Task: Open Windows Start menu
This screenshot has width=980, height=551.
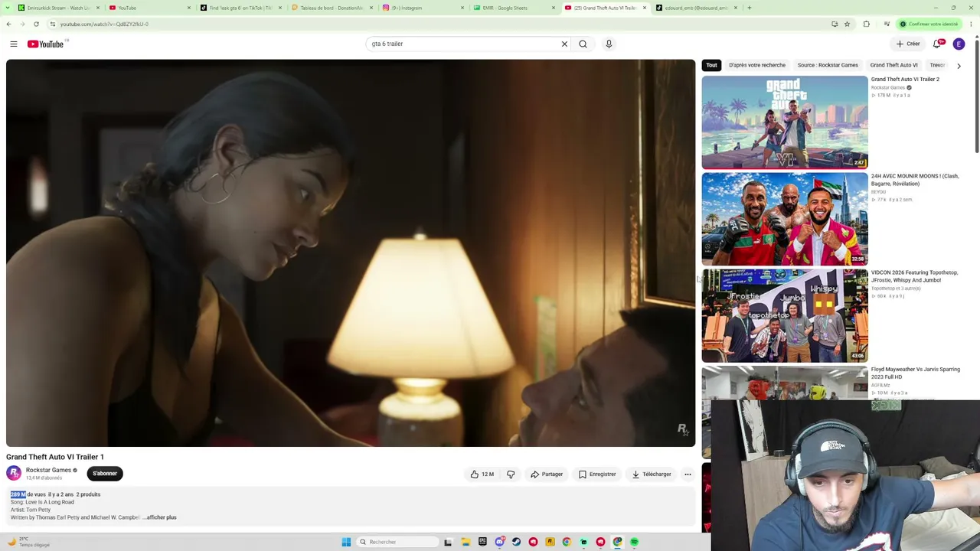Action: coord(346,542)
